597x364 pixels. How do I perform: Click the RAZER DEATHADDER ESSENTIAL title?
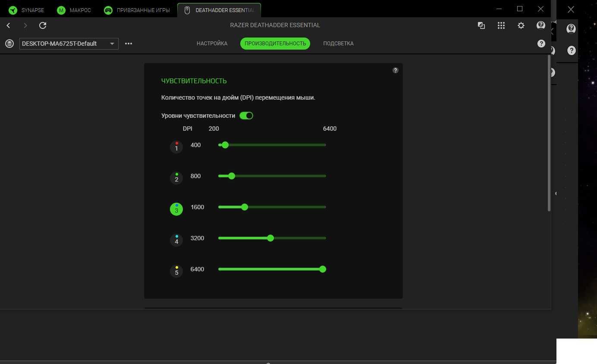click(x=275, y=25)
